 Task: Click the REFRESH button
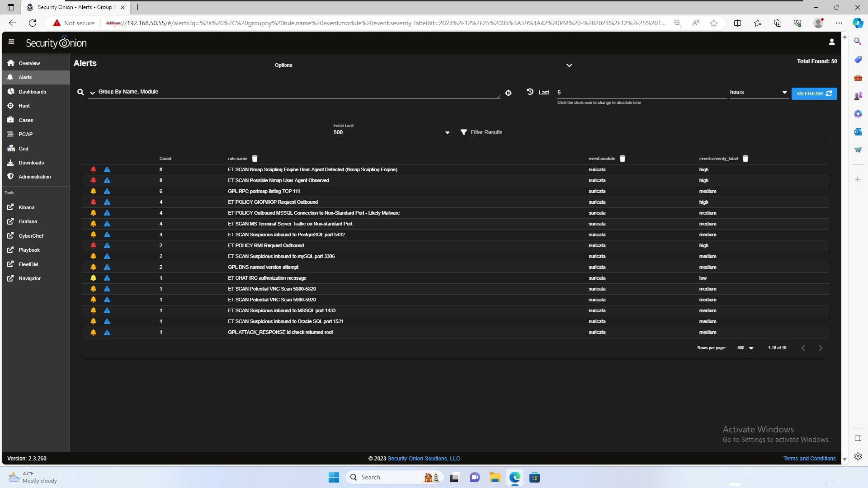click(x=814, y=94)
